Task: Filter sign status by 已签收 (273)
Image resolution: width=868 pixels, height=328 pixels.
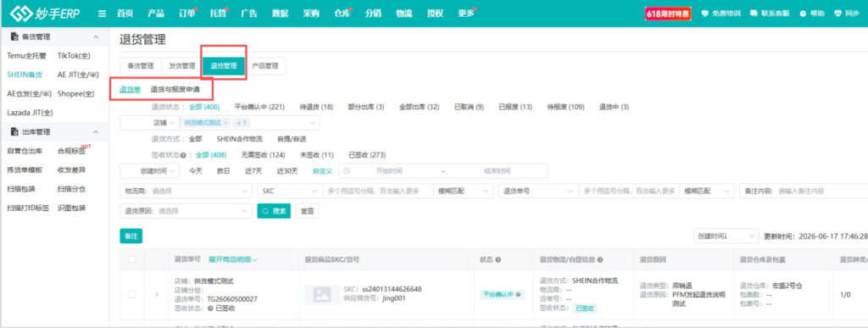Action: point(367,155)
